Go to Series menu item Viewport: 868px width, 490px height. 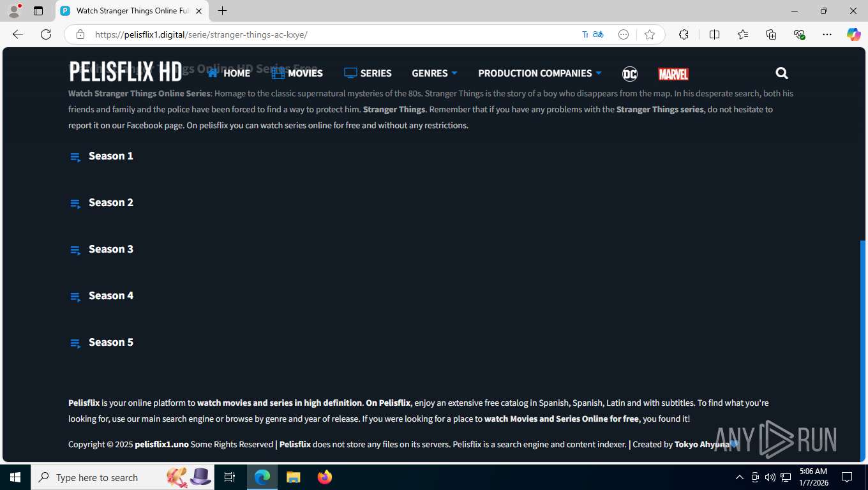[x=368, y=73]
